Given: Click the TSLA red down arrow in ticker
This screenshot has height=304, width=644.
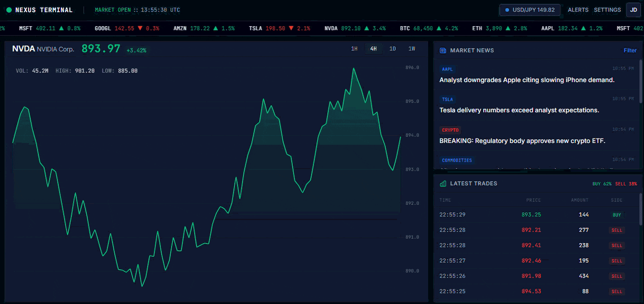Looking at the screenshot, I should point(291,28).
